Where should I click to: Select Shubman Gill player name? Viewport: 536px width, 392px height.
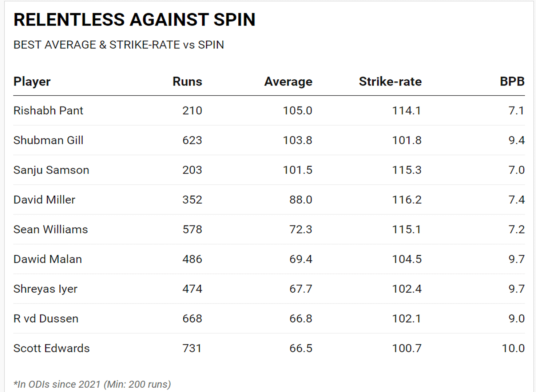[48, 140]
